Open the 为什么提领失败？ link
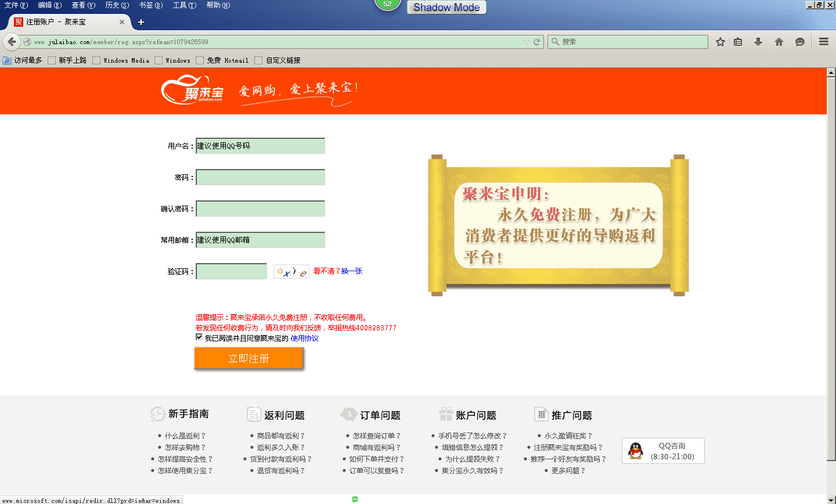Image resolution: width=836 pixels, height=504 pixels. point(473,459)
